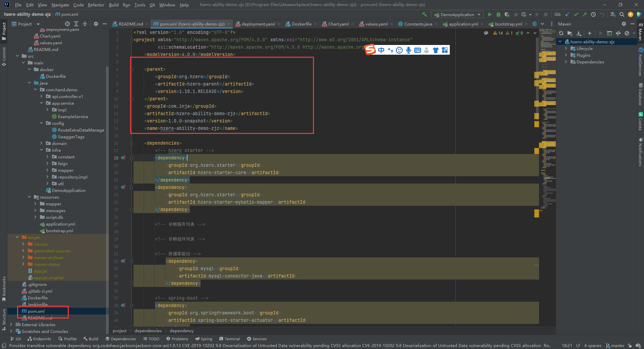This screenshot has height=349, width=644.
Task: Run DemoApplication with coverage shield icon
Action: 507,14
